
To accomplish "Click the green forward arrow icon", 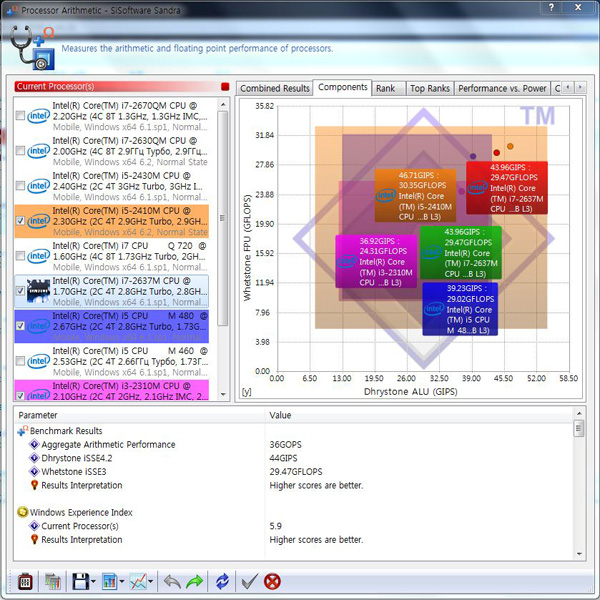I will (x=194, y=582).
